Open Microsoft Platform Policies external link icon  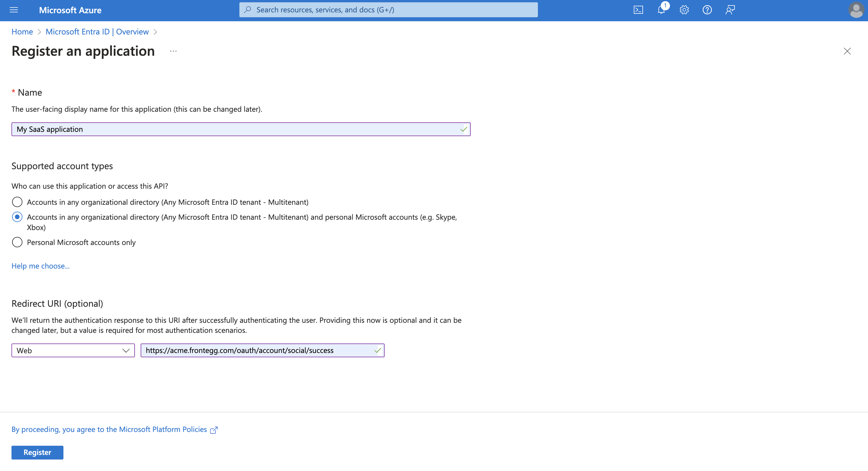click(214, 430)
